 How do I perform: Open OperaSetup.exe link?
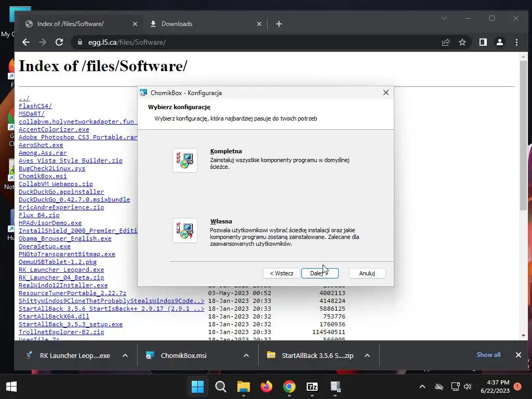[x=45, y=246]
